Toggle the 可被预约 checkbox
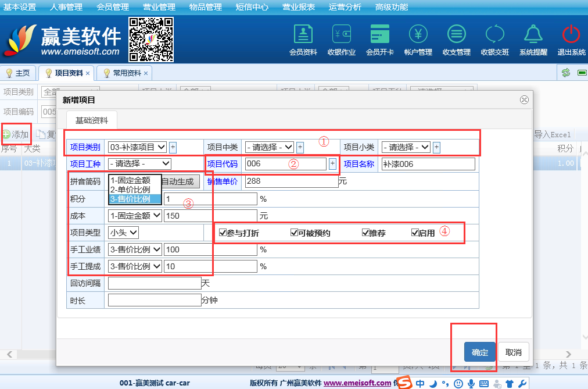The width and height of the screenshot is (588, 389). (x=294, y=233)
